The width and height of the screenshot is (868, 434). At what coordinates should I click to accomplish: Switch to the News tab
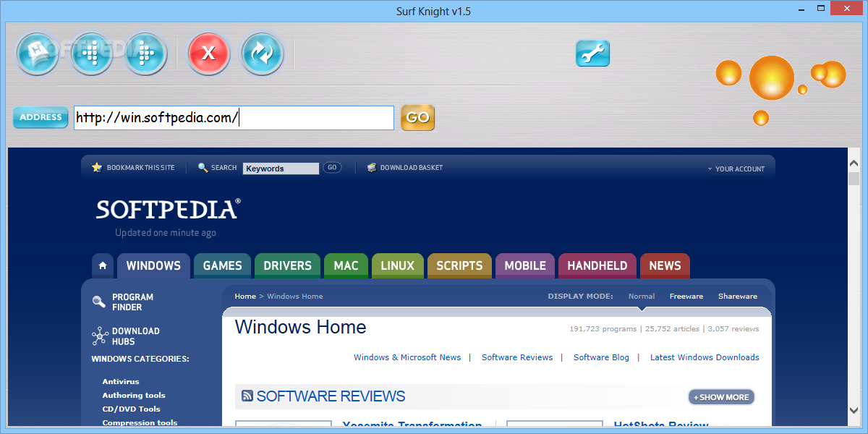click(665, 265)
